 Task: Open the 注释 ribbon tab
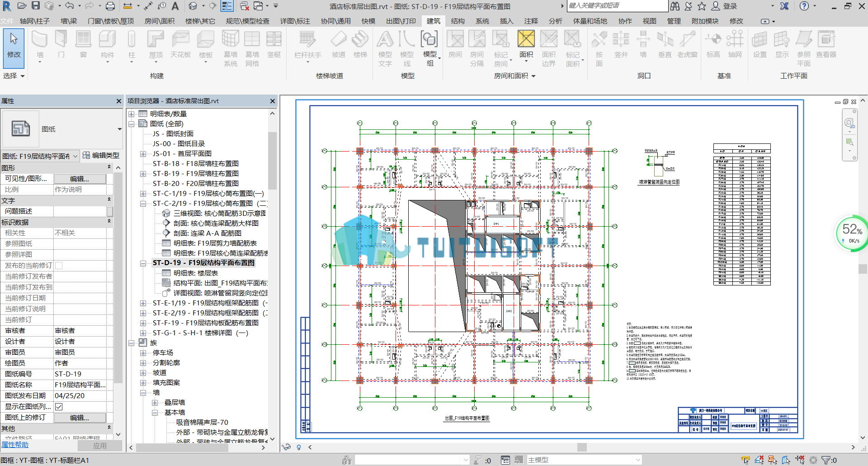coord(531,21)
